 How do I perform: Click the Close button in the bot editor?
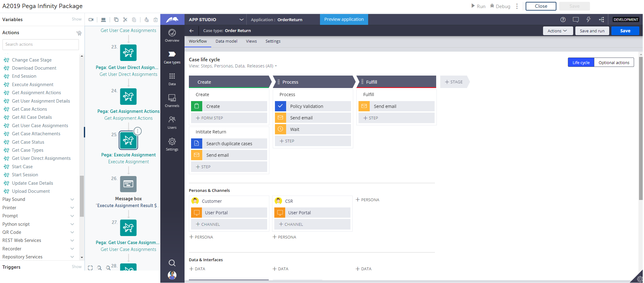[x=541, y=6]
